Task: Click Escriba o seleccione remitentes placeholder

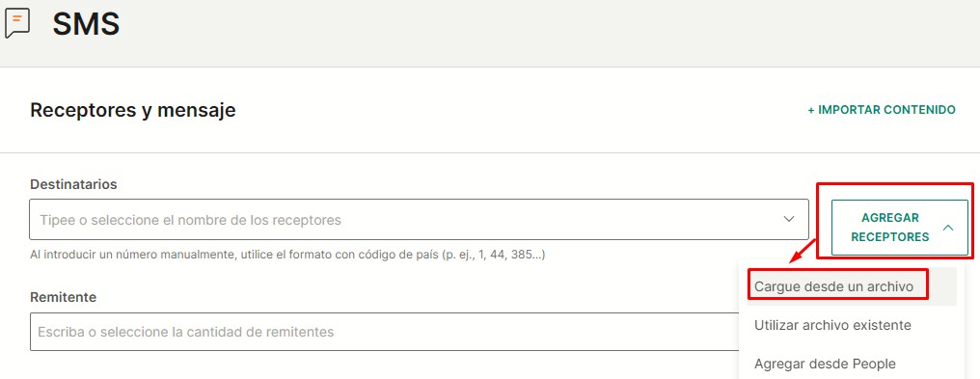Action: point(185,332)
